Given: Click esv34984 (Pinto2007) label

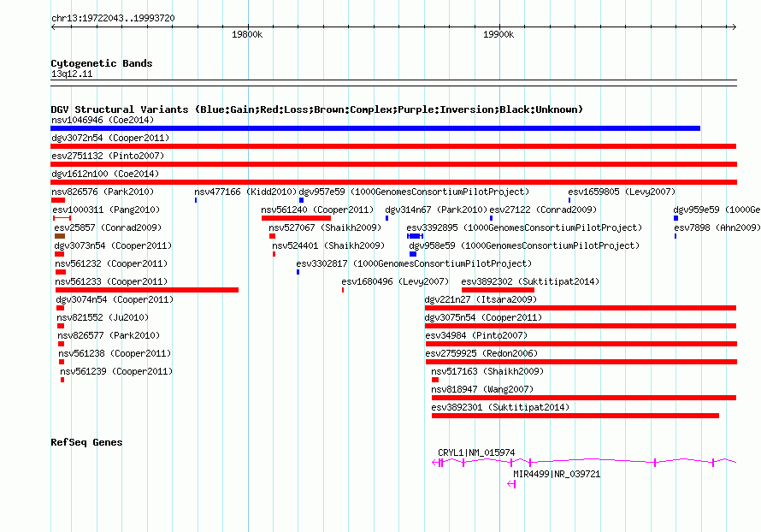Looking at the screenshot, I should click(x=476, y=335).
